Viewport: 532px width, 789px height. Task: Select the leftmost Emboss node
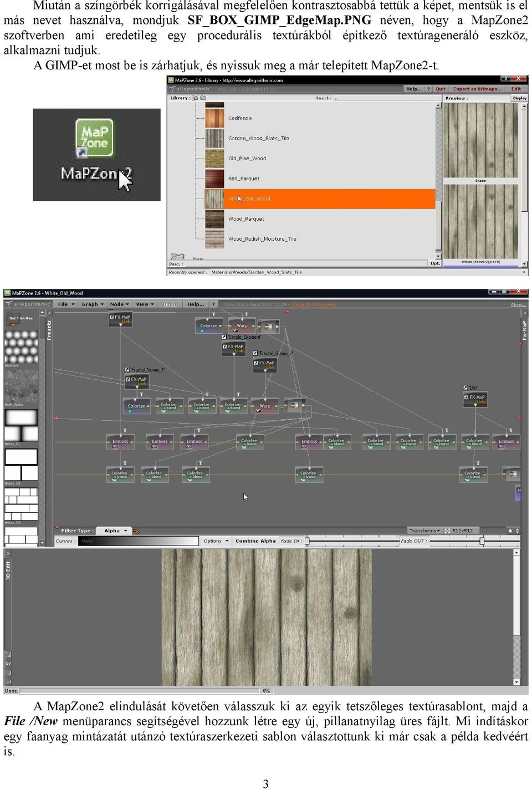(x=120, y=442)
